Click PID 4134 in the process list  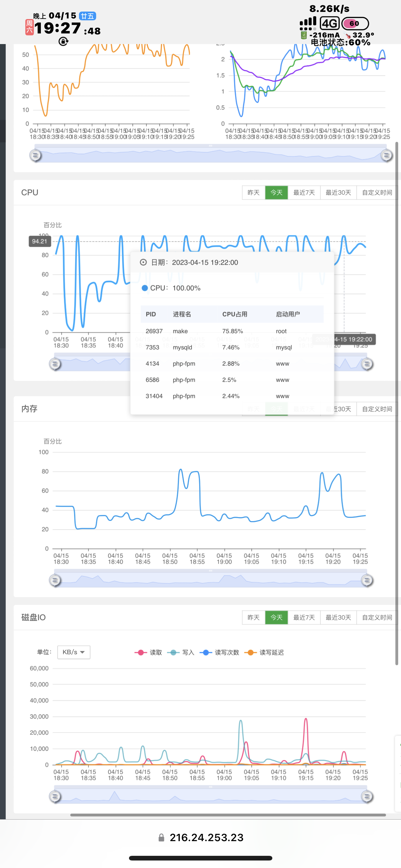click(152, 364)
